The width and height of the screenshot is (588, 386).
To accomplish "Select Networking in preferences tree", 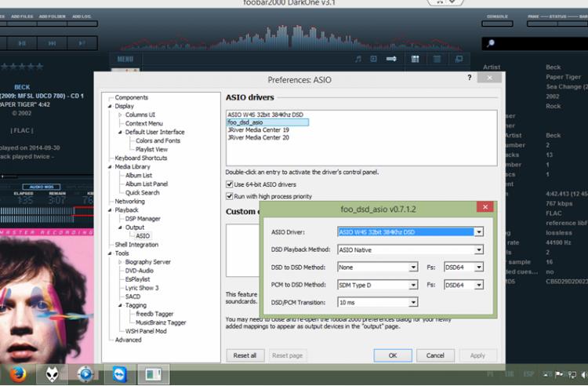I will click(129, 202).
